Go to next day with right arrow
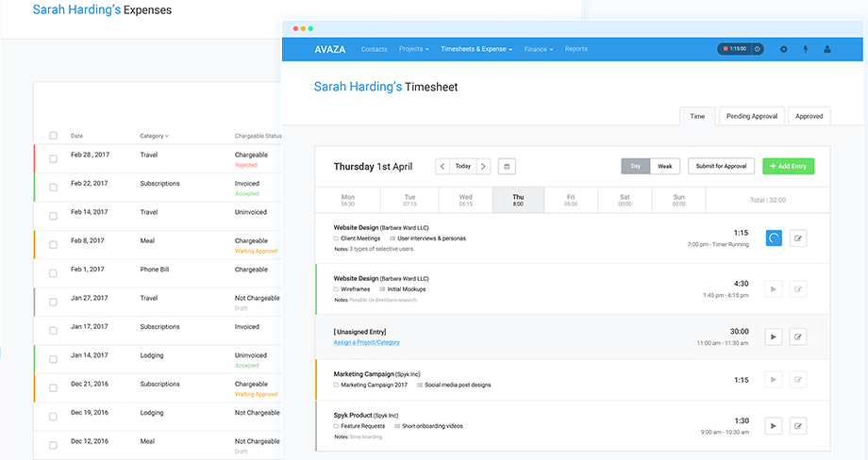 click(x=483, y=167)
